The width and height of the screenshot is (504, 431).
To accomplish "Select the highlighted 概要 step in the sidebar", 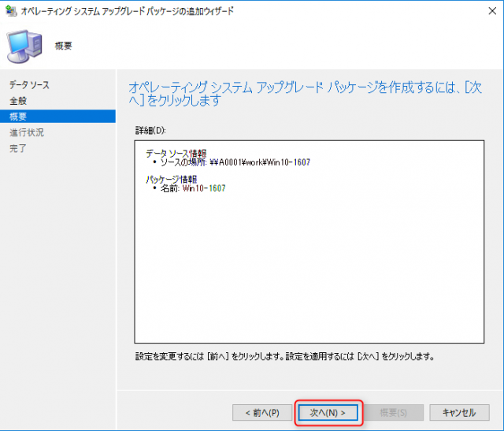I will click(x=18, y=117).
